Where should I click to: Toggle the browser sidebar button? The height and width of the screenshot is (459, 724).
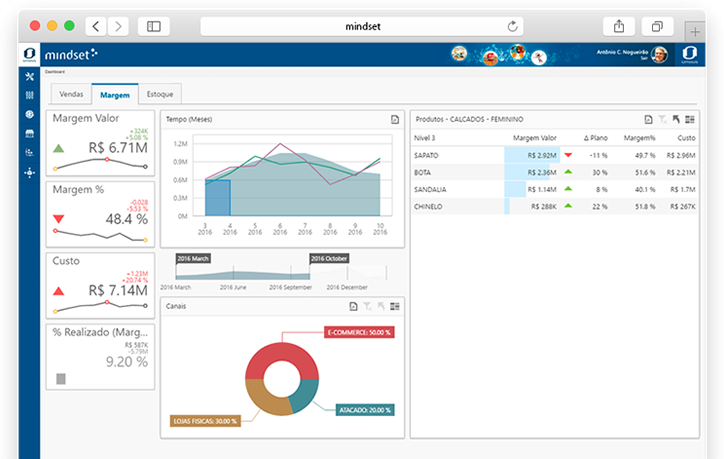point(154,26)
